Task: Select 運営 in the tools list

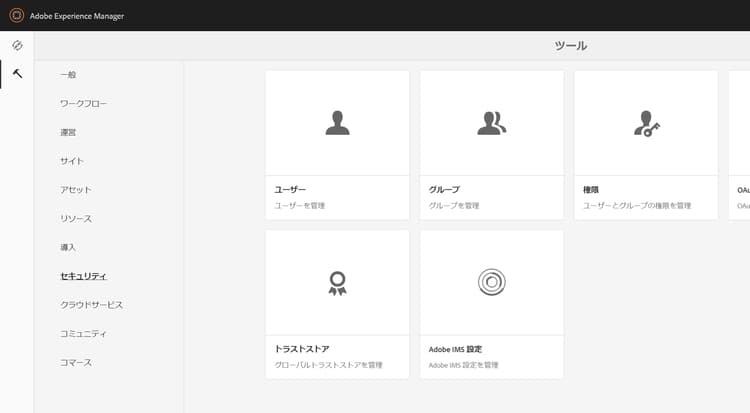Action: pyautogui.click(x=68, y=132)
